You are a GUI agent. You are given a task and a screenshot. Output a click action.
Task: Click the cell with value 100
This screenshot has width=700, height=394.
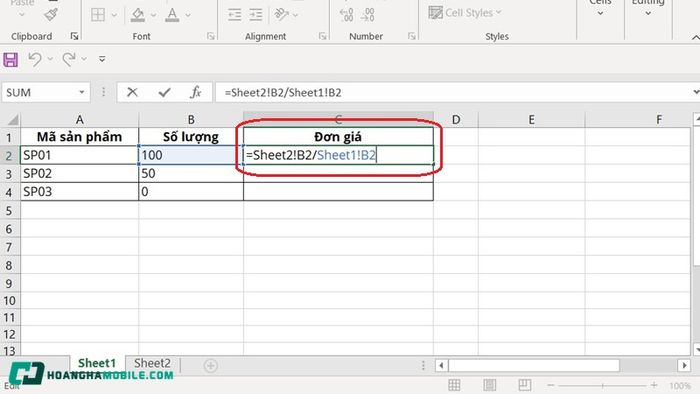191,155
